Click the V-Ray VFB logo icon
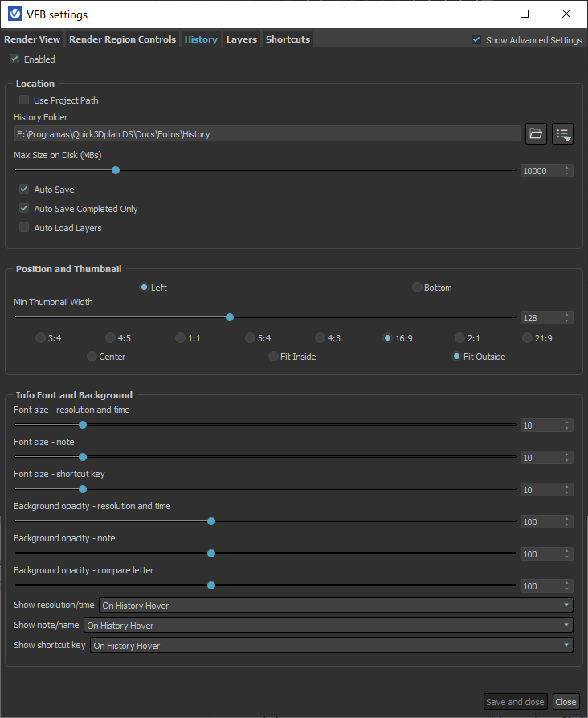This screenshot has width=588, height=718. click(x=14, y=14)
